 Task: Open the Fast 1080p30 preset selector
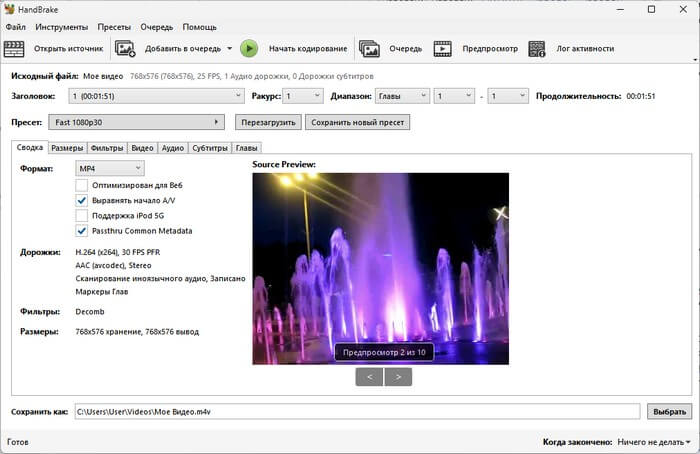(x=136, y=122)
